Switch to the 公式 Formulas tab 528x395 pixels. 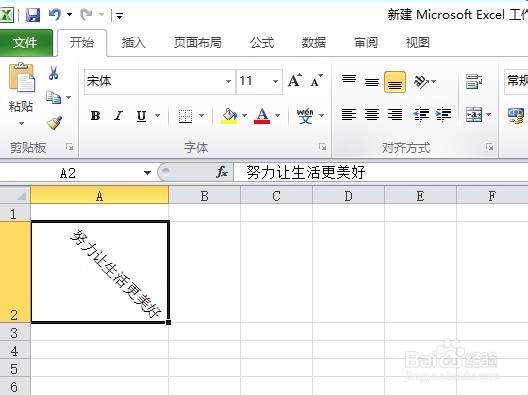pyautogui.click(x=262, y=43)
